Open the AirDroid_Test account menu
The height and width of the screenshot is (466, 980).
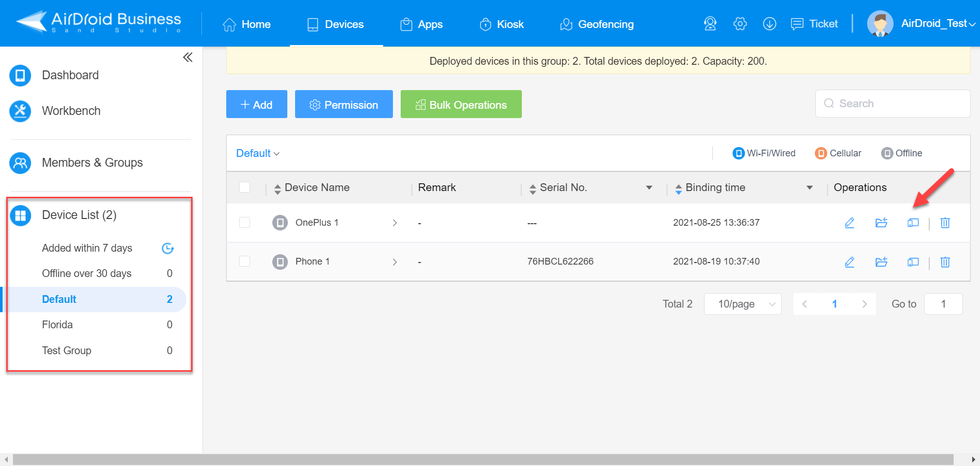922,24
